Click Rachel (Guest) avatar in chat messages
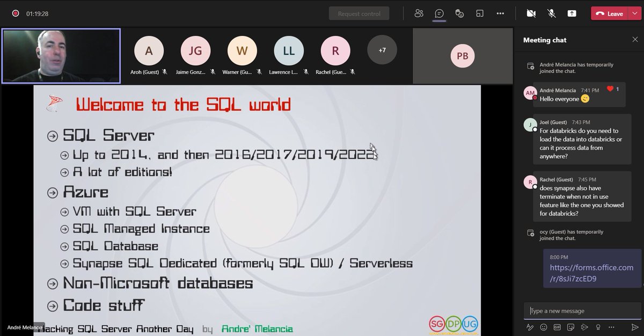This screenshot has height=336, width=644. click(530, 182)
